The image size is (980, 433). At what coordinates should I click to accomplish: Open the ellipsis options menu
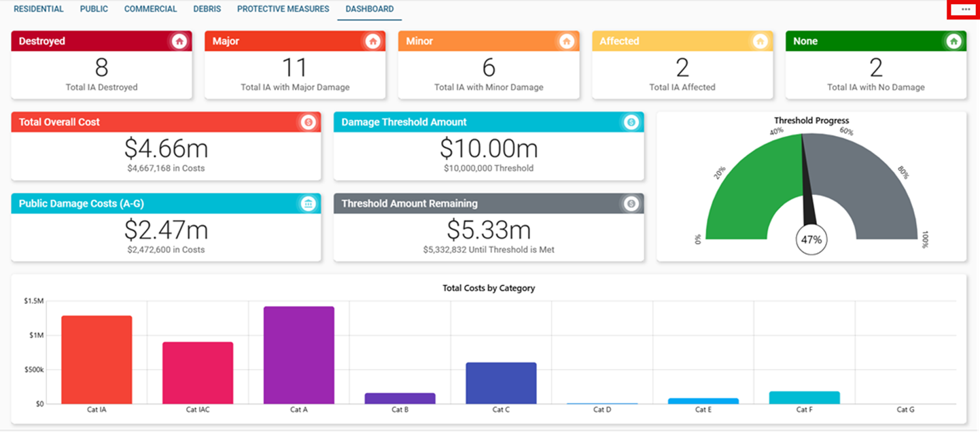965,10
